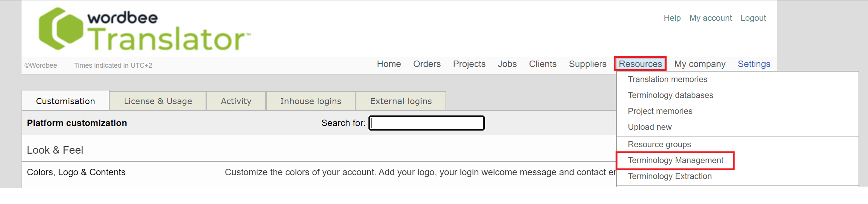Open Colors, Logo & Contents settings

coord(76,173)
